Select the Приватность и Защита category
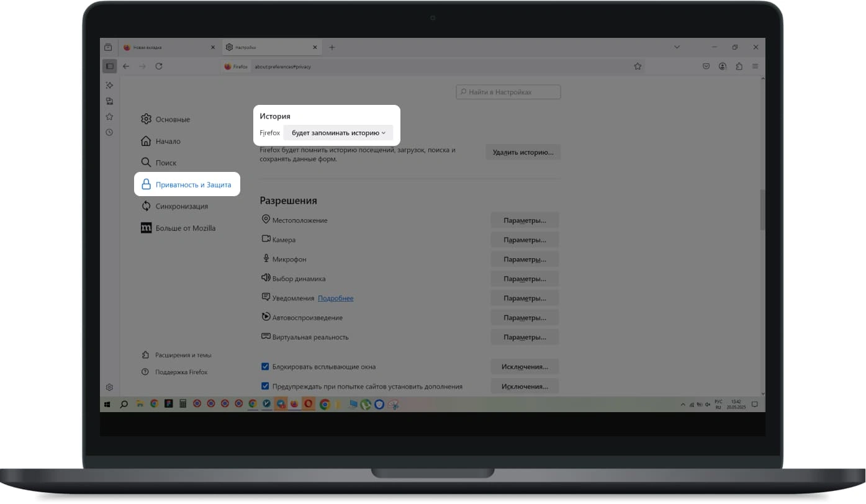Image resolution: width=866 pixels, height=504 pixels. [187, 184]
